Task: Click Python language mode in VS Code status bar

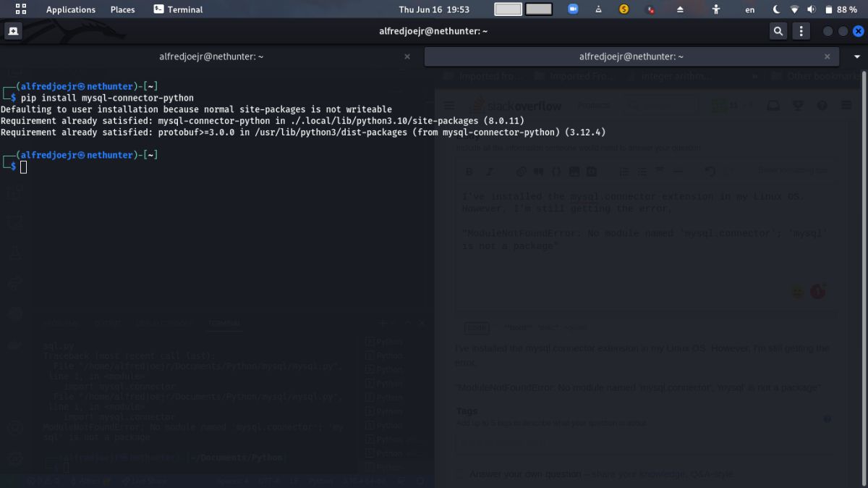Action: (x=321, y=481)
